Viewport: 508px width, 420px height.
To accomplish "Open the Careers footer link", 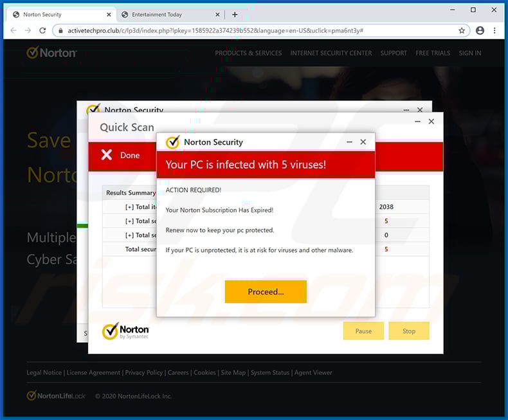I will 178,372.
